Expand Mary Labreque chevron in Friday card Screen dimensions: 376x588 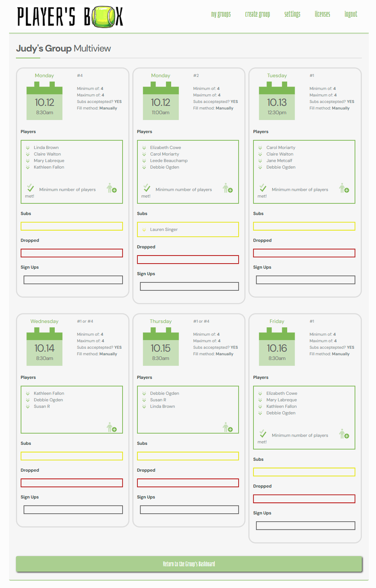coord(260,400)
